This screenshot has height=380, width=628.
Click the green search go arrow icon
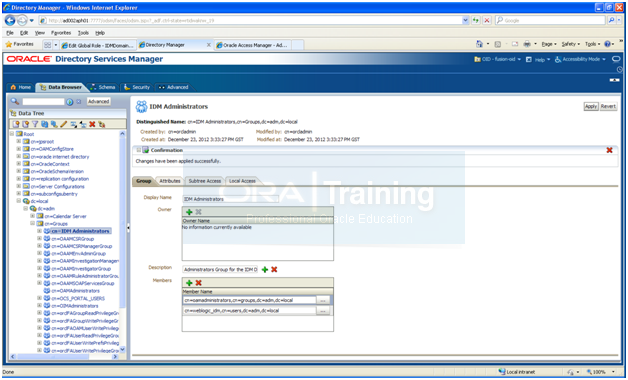coord(69,102)
